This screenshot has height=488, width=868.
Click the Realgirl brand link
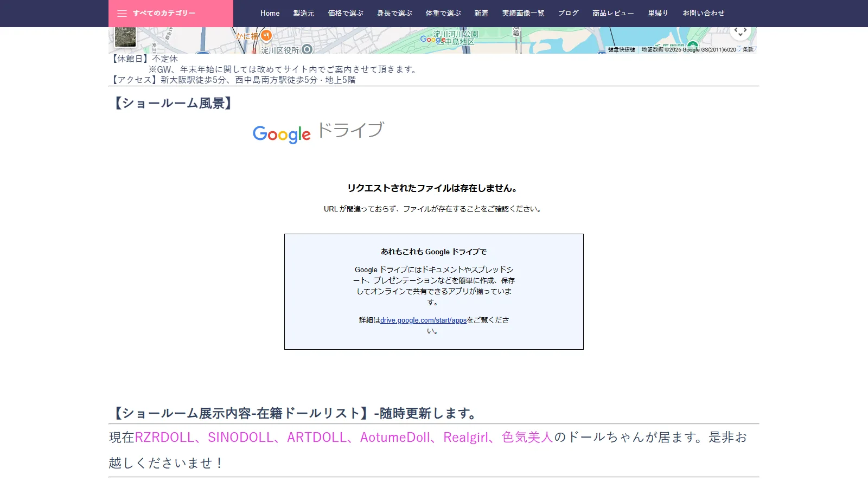coord(465,437)
